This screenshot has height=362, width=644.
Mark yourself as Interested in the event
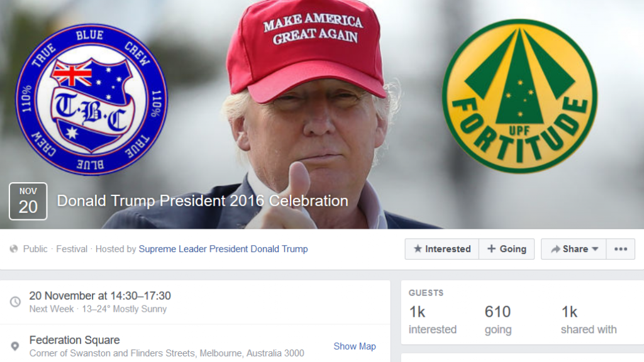[x=442, y=249]
